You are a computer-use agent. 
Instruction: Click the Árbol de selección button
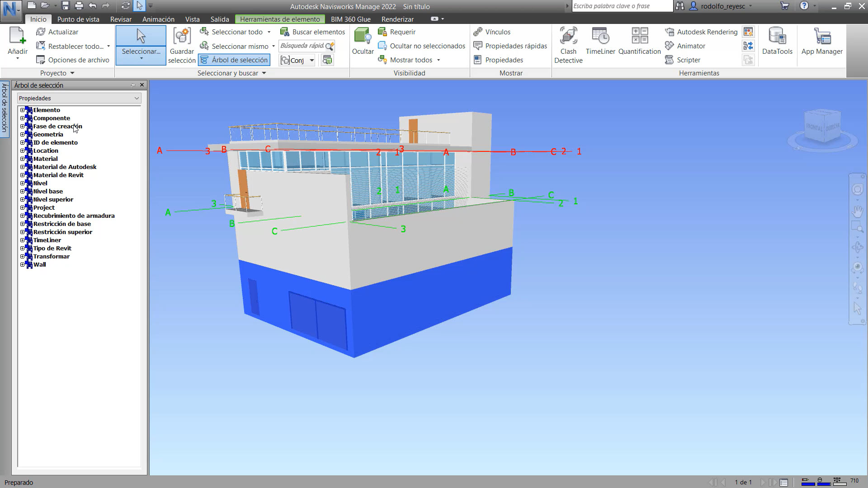tap(234, 59)
